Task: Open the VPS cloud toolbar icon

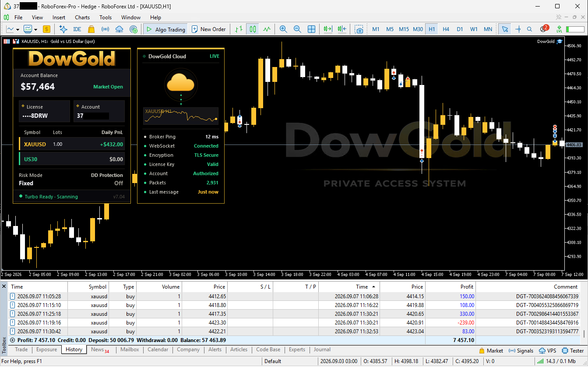Action: pos(119,29)
